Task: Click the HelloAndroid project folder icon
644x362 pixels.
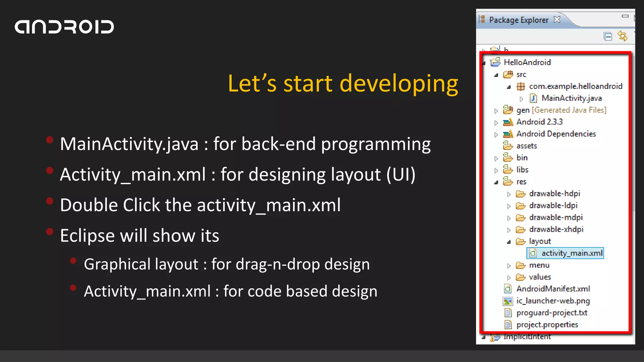Action: point(495,62)
